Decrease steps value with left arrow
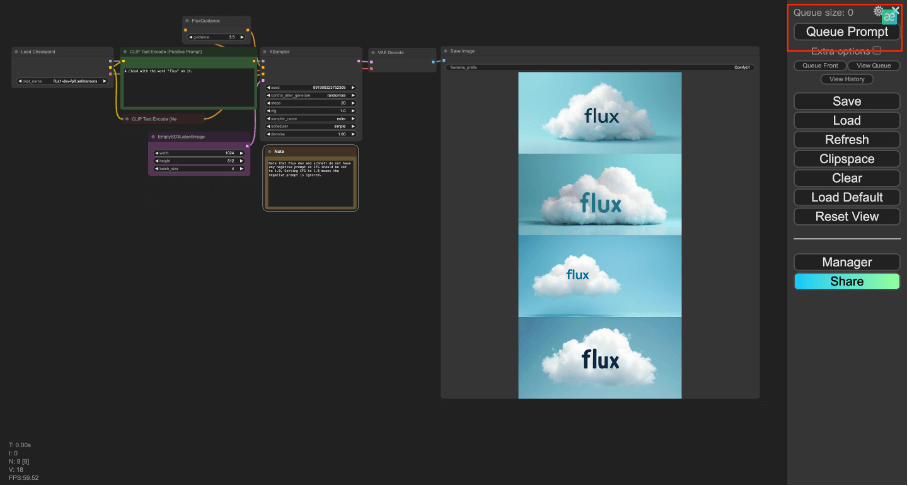This screenshot has height=486, width=908. pos(269,103)
